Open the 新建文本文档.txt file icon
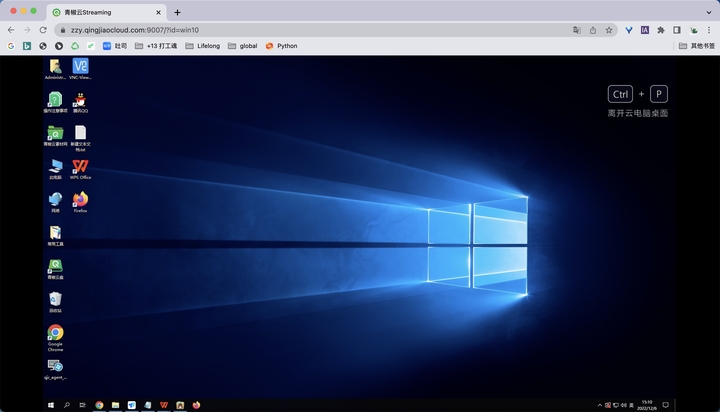The height and width of the screenshot is (412, 720). point(80,133)
